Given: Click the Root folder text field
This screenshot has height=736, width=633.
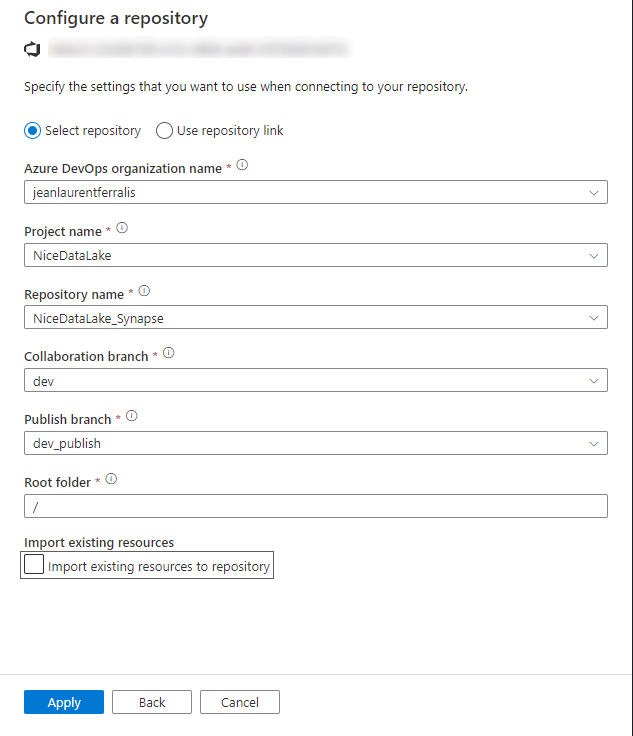Looking at the screenshot, I should (316, 506).
